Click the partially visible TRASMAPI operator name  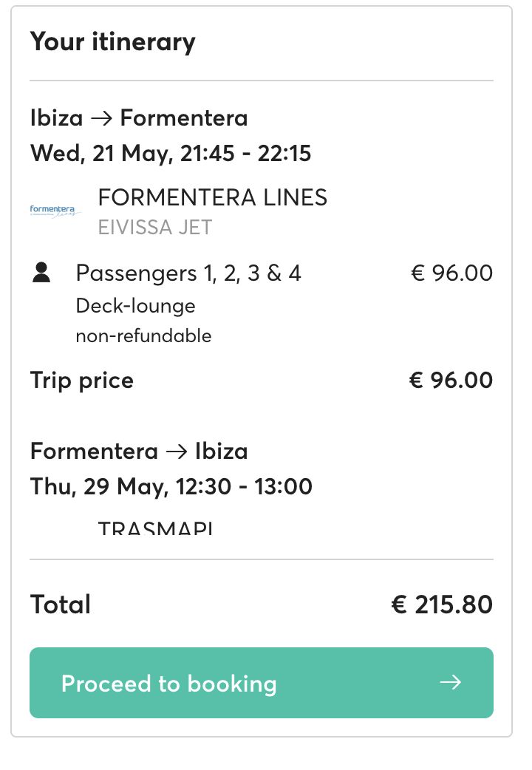[155, 528]
